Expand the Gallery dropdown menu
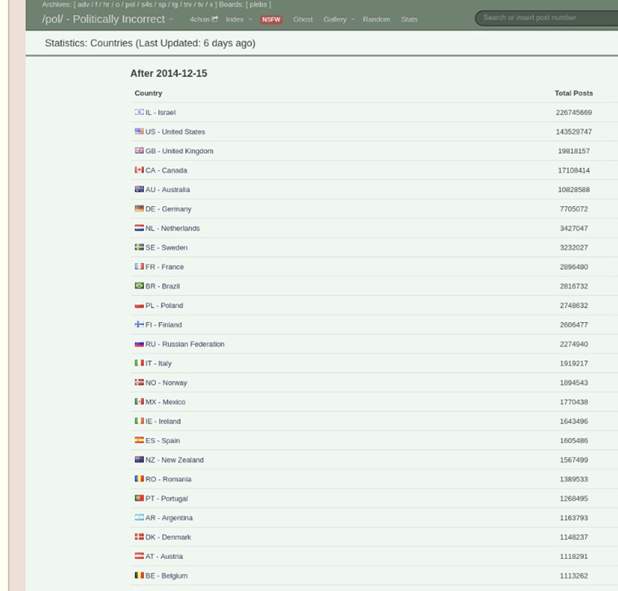Screen dimensions: 618x591 point(353,19)
